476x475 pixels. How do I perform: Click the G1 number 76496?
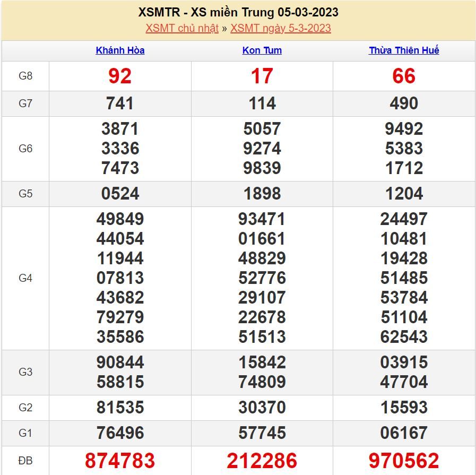click(x=120, y=433)
